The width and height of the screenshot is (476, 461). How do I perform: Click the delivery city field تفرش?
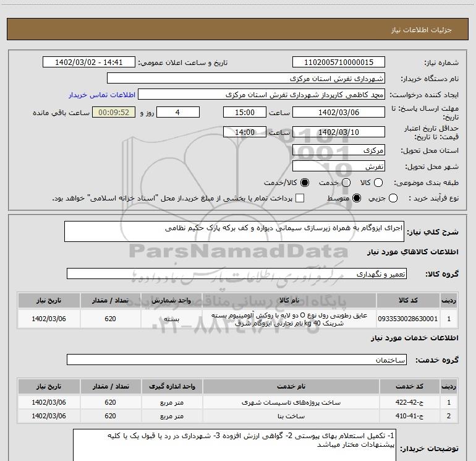point(339,166)
